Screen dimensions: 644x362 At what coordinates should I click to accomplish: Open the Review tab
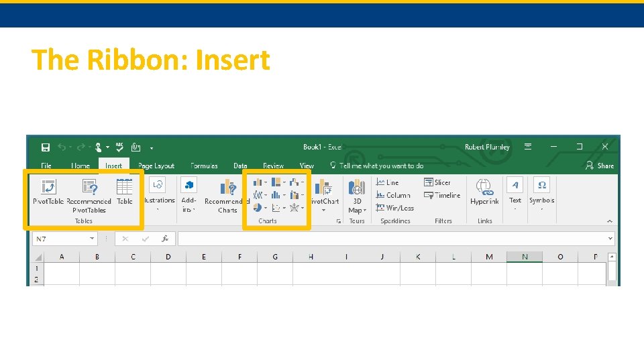(x=273, y=166)
